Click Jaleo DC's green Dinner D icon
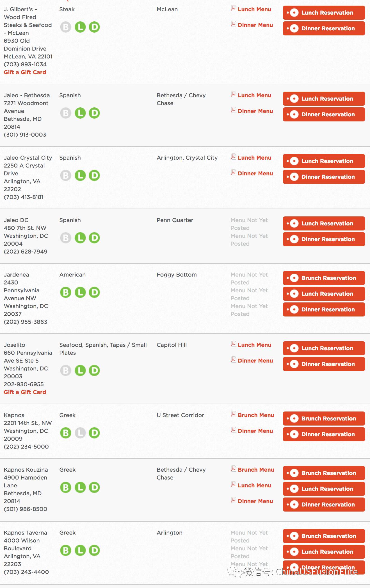370x588 pixels. (x=94, y=238)
